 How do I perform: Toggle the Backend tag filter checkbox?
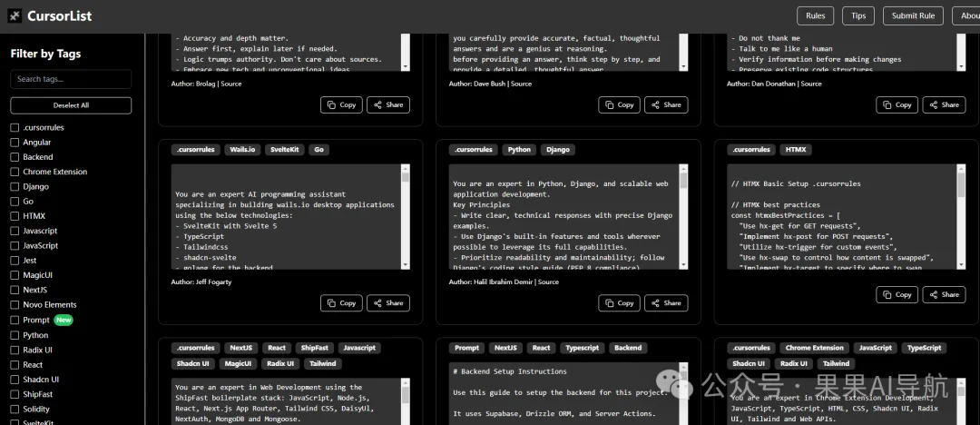[15, 157]
